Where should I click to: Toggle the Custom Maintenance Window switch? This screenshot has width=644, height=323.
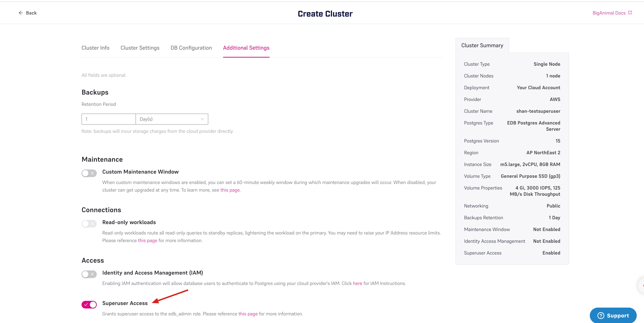coord(89,173)
